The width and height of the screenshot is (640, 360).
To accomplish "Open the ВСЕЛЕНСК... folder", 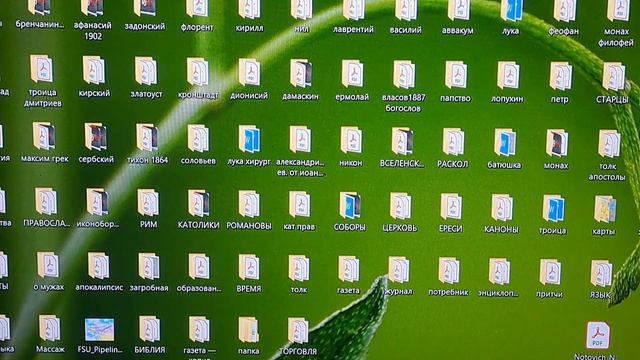I will coord(402,142).
